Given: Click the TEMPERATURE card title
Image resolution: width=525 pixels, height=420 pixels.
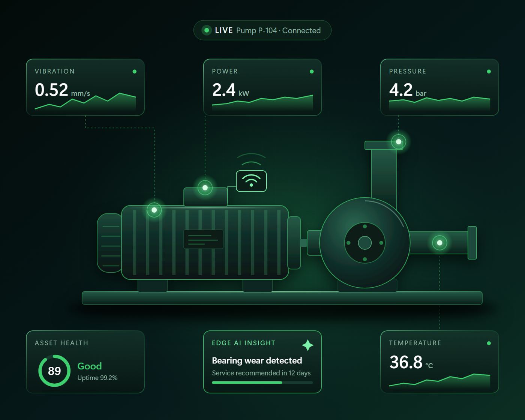Looking at the screenshot, I should point(415,343).
